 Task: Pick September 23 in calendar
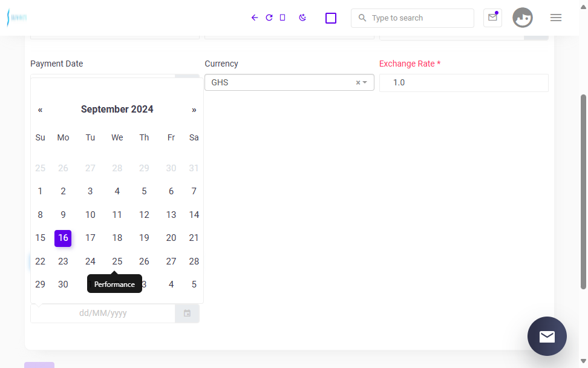tap(63, 261)
